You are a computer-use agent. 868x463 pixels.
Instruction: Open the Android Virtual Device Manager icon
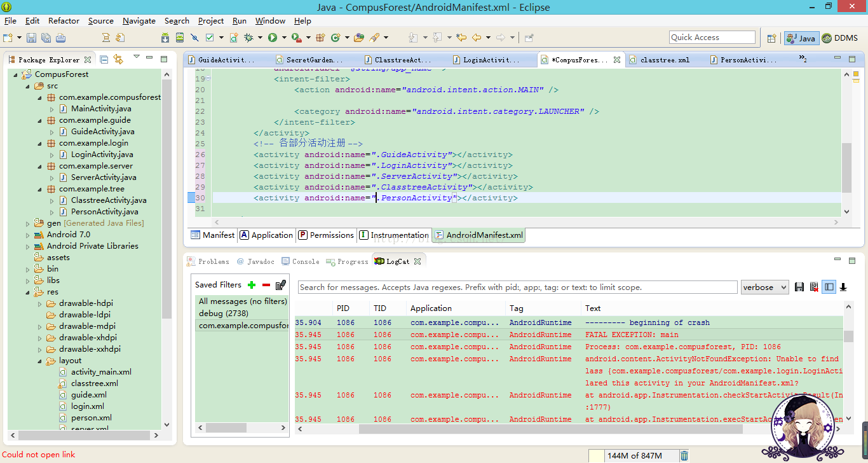coord(180,38)
